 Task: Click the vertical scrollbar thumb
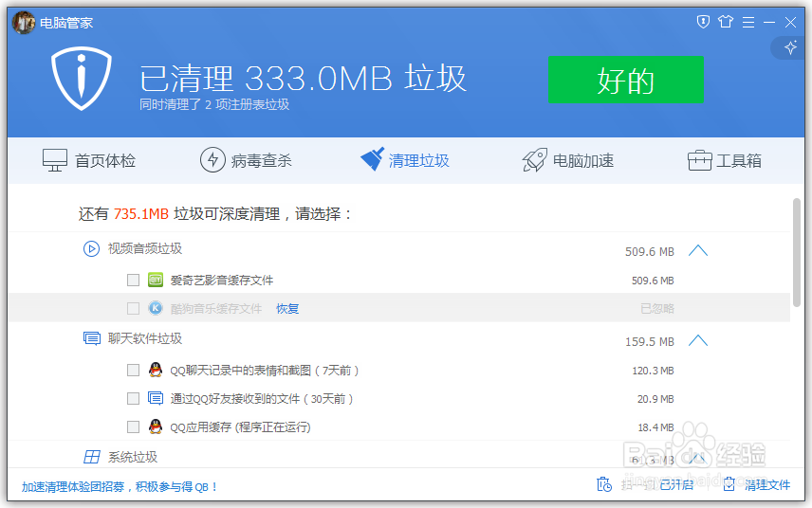797,252
